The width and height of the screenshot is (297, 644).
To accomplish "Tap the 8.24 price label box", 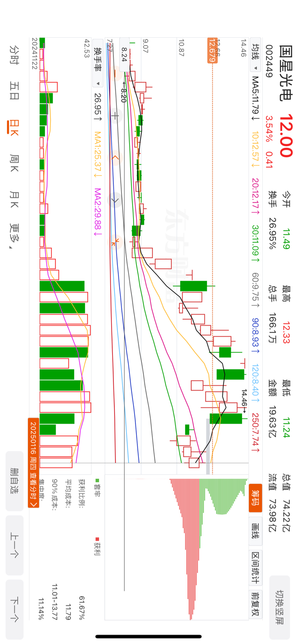I will [124, 55].
